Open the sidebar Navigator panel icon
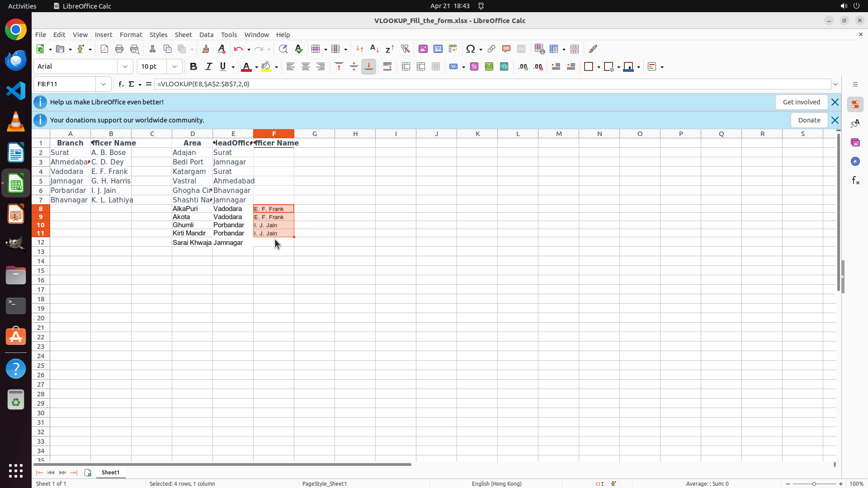 point(855,161)
